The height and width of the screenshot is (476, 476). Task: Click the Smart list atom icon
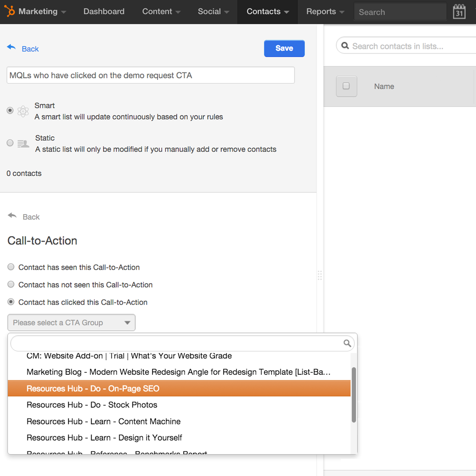click(x=22, y=111)
